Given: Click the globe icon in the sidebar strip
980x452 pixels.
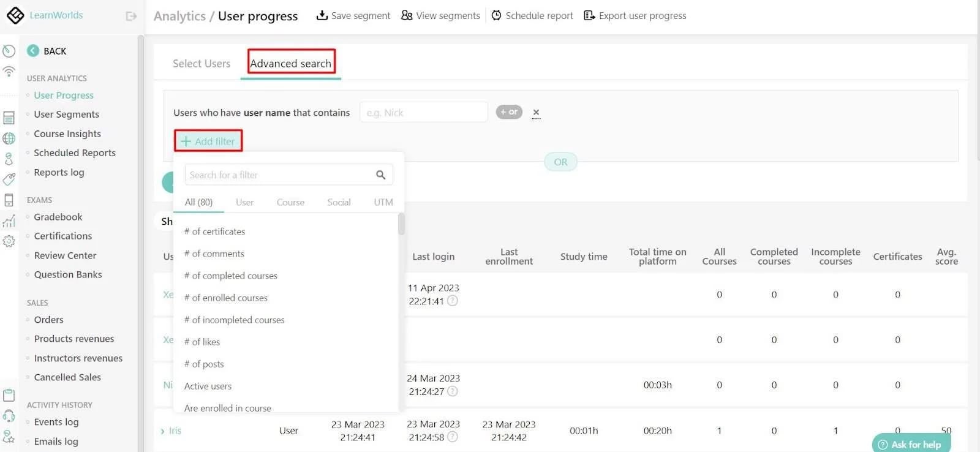Looking at the screenshot, I should (9, 138).
